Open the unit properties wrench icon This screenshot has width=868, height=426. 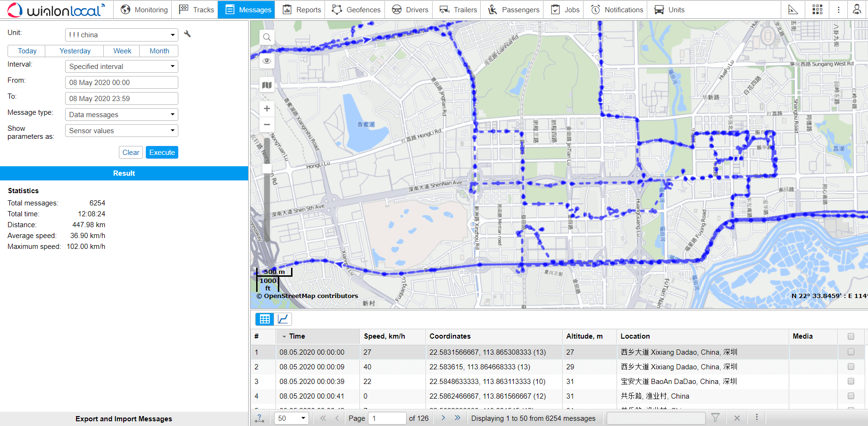[x=187, y=34]
